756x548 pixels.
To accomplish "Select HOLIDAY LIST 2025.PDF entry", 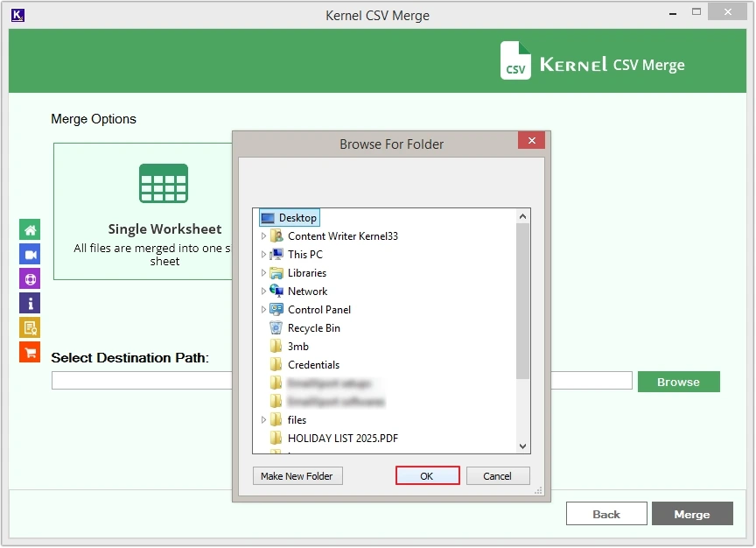I will click(x=343, y=439).
